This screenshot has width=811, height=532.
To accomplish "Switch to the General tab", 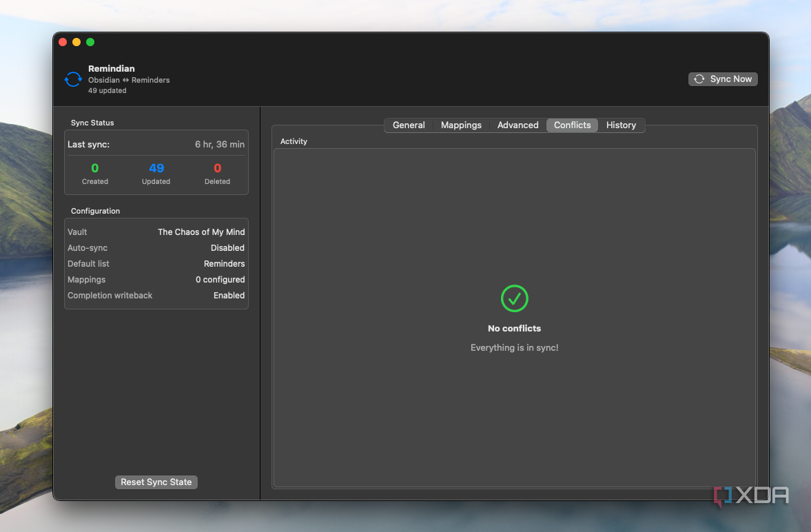I will (409, 125).
